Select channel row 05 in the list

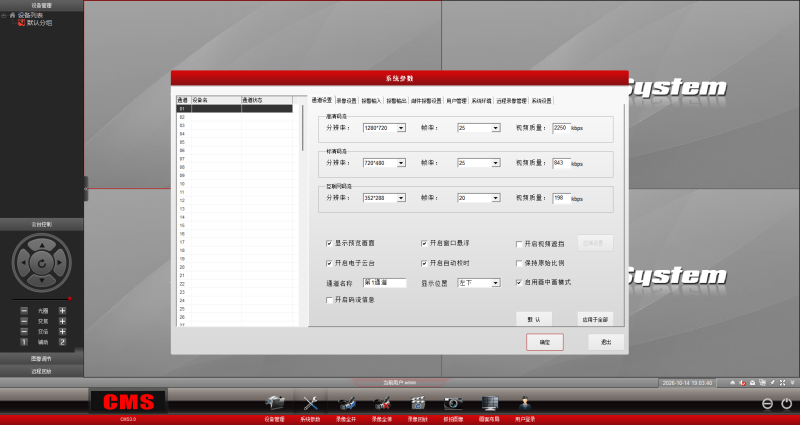tap(235, 142)
